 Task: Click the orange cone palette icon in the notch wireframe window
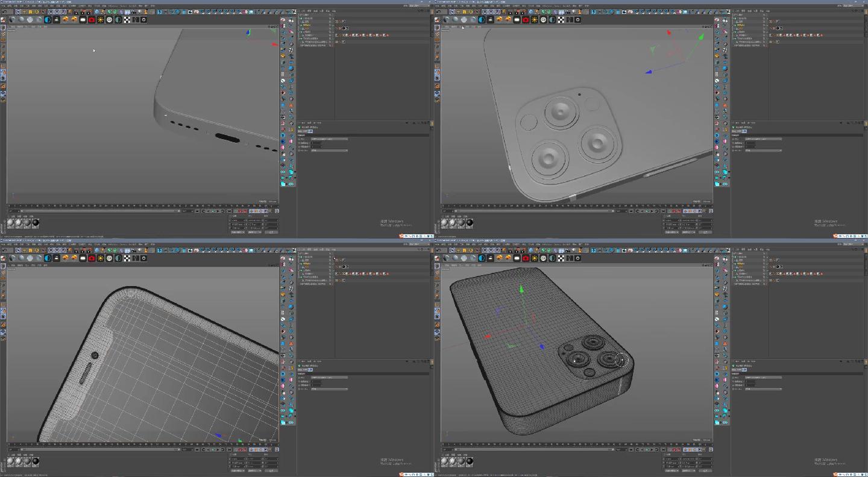tap(291, 343)
